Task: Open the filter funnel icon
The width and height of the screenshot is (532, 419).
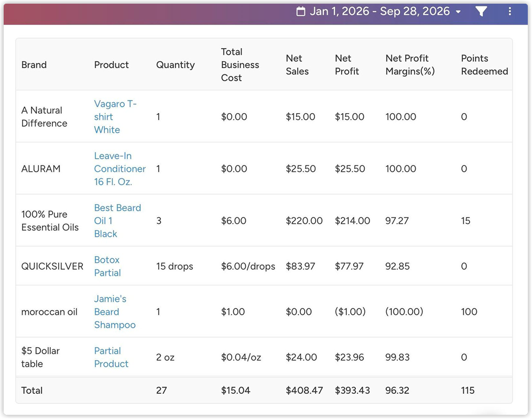Action: coord(481,12)
